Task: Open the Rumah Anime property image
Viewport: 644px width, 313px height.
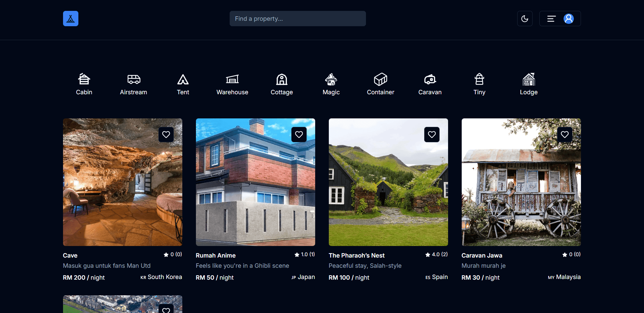Action: click(x=256, y=182)
